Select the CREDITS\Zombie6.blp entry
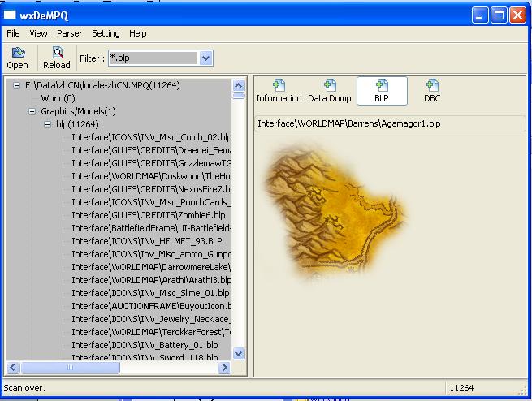The image size is (532, 401). pos(149,215)
